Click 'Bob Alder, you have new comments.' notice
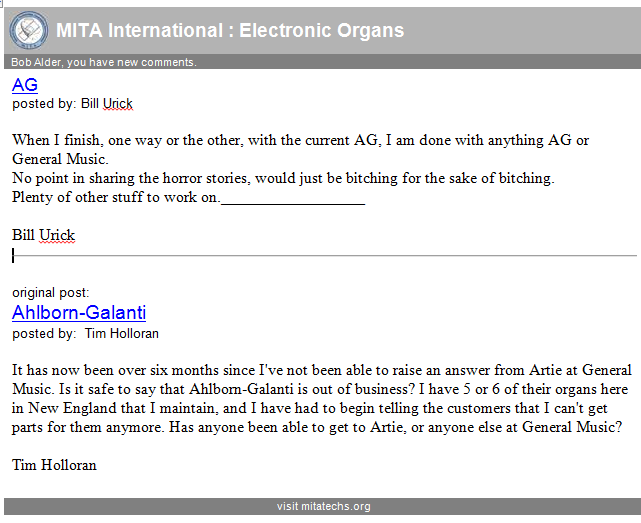Viewport: 641px width, 523px height. click(104, 62)
